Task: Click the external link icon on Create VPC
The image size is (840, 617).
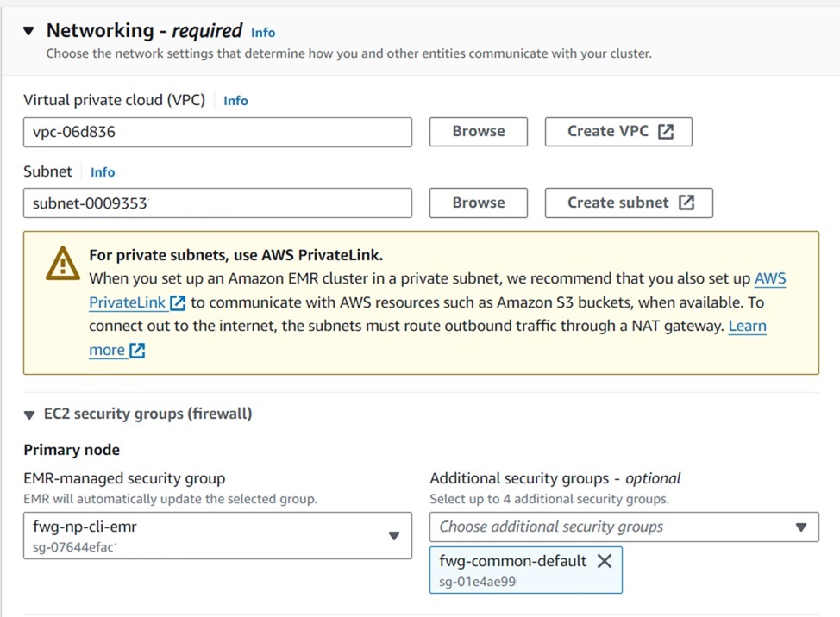Action: coord(666,132)
